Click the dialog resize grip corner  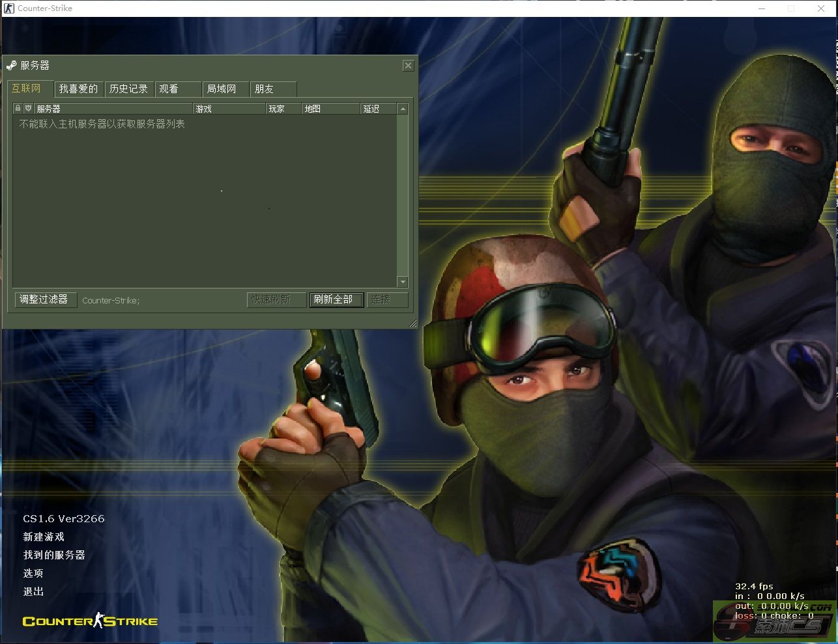[x=412, y=324]
